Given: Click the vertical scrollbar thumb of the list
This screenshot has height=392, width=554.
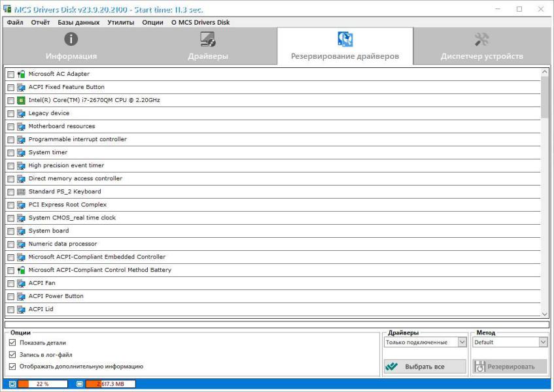Looking at the screenshot, I should click(x=544, y=97).
